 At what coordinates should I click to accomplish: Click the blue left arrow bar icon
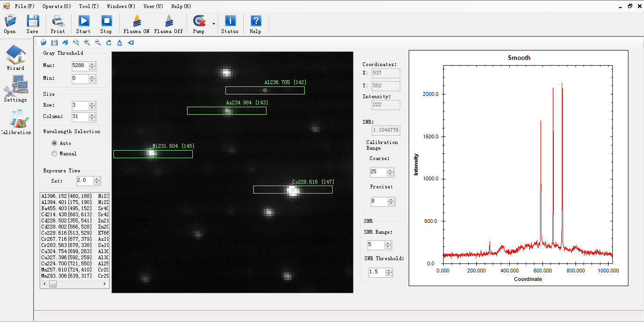click(130, 42)
